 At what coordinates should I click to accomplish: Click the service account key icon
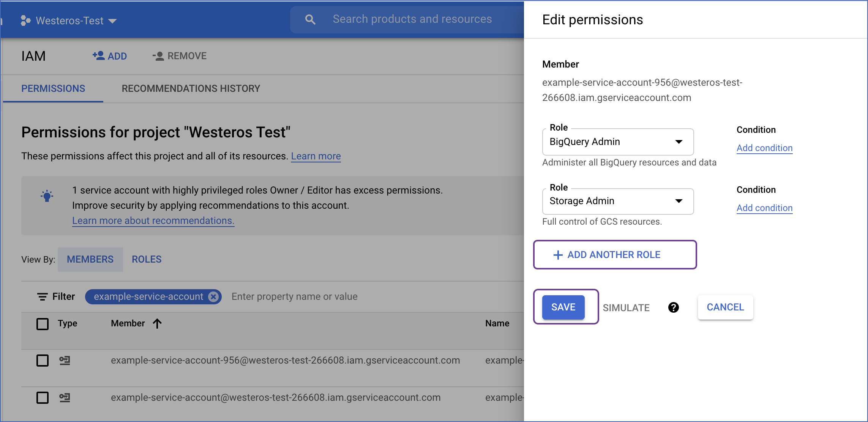pos(65,361)
